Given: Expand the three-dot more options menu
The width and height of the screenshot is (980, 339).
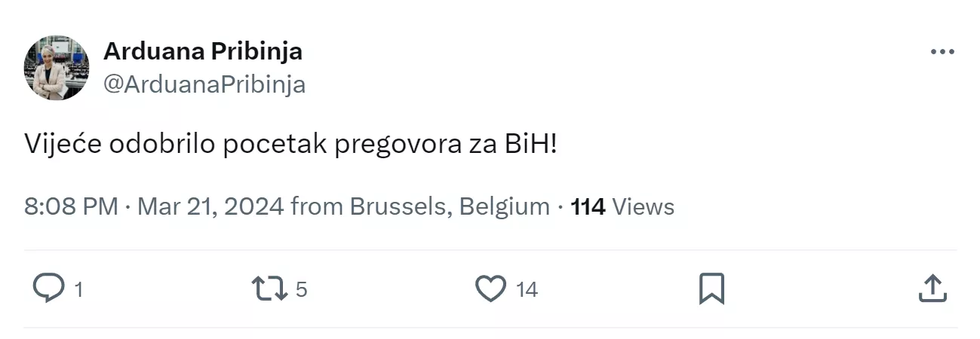Looking at the screenshot, I should pyautogui.click(x=942, y=52).
